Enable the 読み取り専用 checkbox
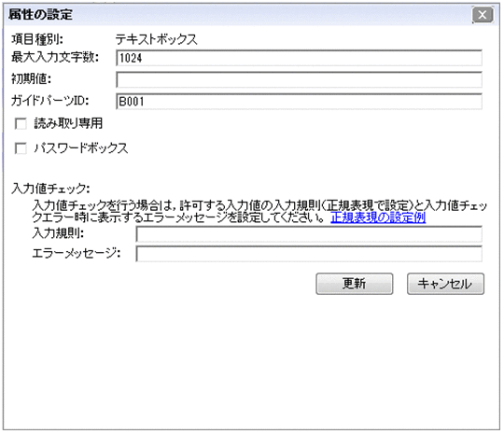Image resolution: width=504 pixels, height=434 pixels. (21, 124)
